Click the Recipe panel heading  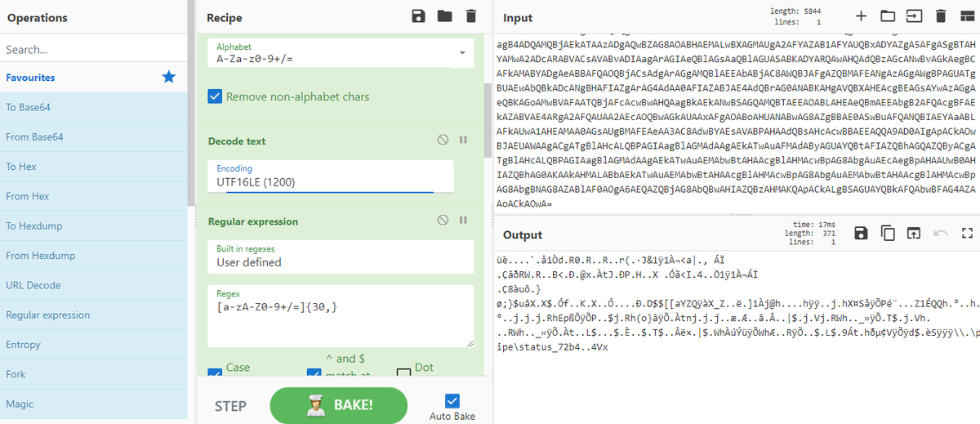[x=225, y=17]
